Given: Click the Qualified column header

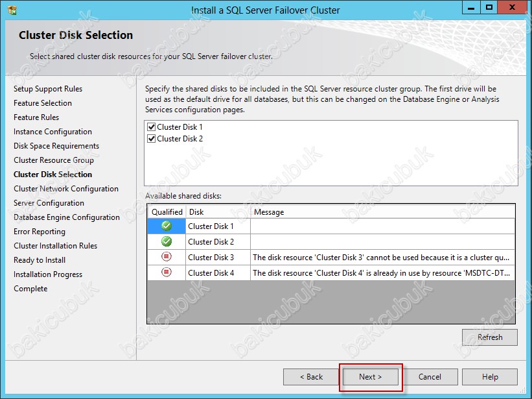Looking at the screenshot, I should (167, 212).
